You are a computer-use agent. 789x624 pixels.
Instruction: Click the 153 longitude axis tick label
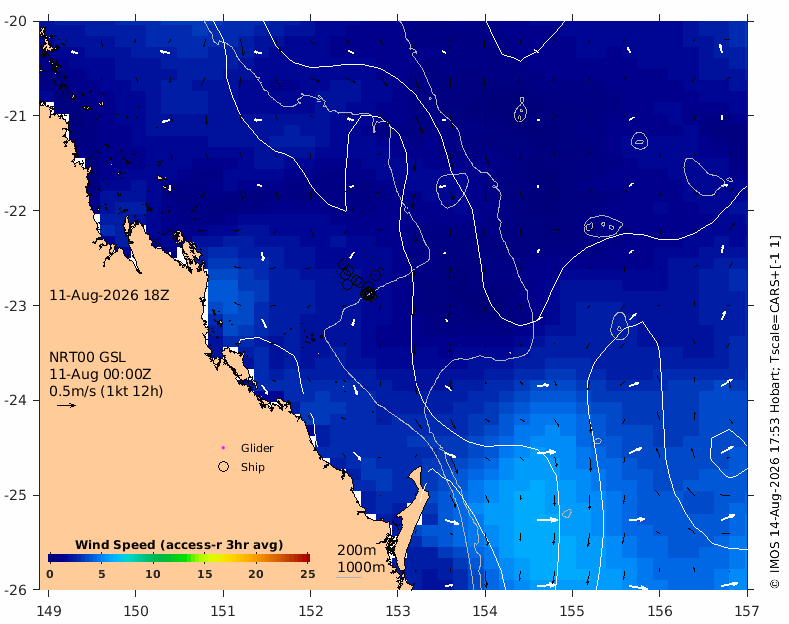pyautogui.click(x=398, y=611)
